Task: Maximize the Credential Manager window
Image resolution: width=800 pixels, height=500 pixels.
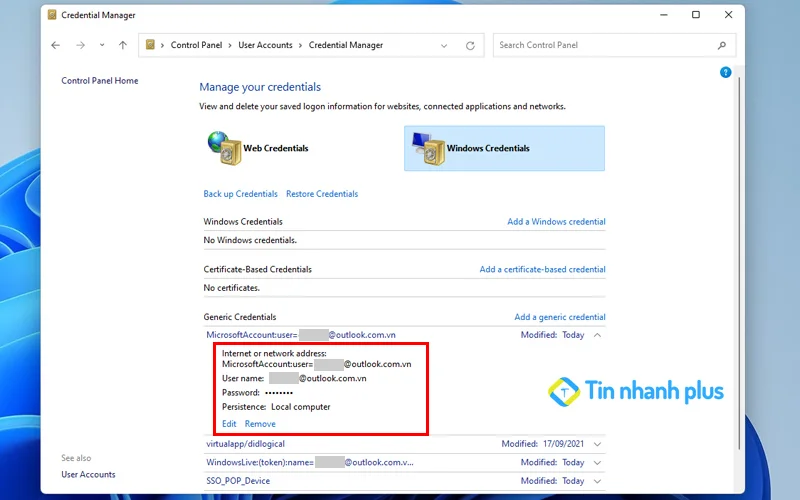Action: 696,15
